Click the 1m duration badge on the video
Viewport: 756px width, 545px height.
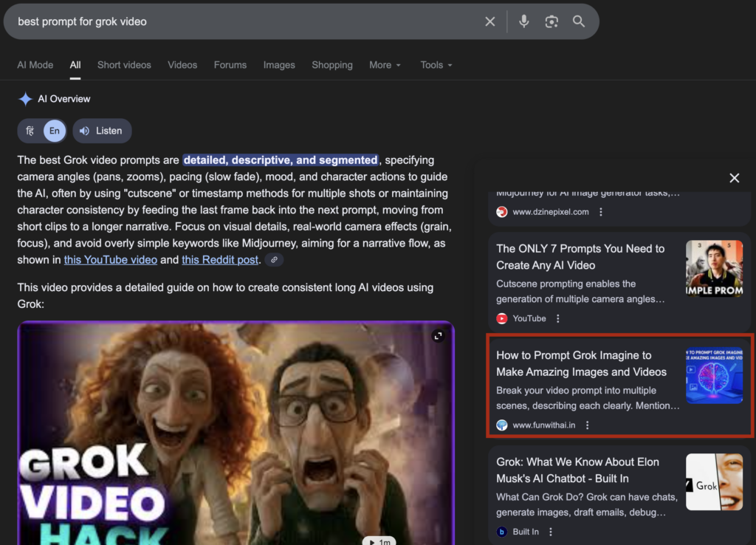pos(378,541)
